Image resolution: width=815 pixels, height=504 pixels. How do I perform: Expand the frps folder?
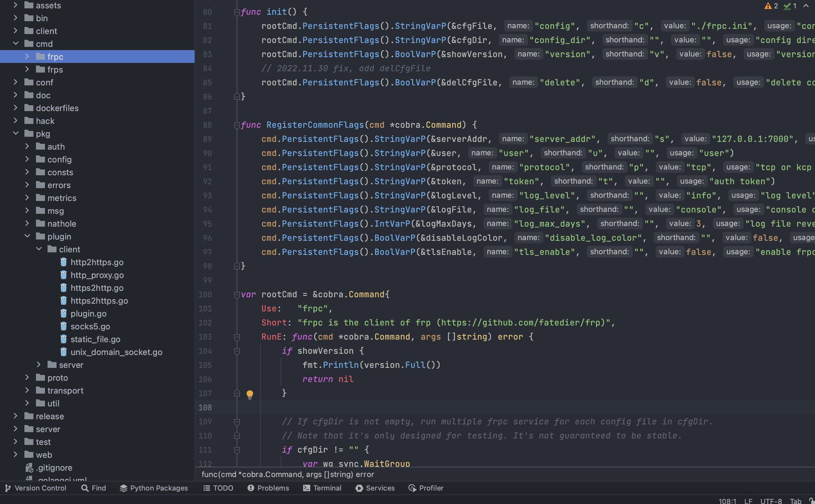click(x=27, y=69)
